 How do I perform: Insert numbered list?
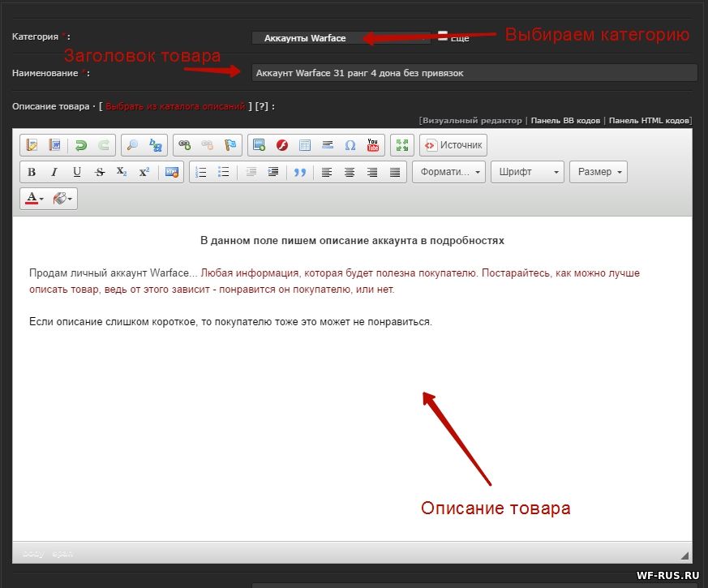pyautogui.click(x=201, y=172)
